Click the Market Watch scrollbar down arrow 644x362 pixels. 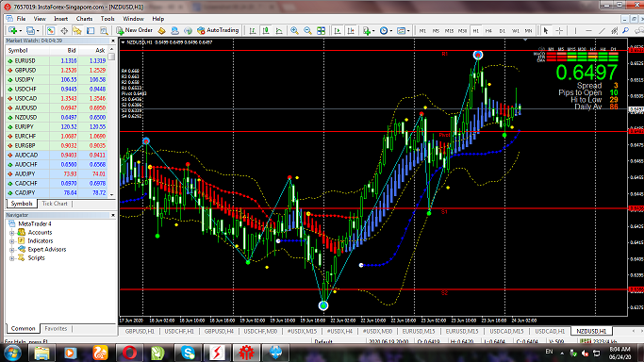click(x=111, y=194)
